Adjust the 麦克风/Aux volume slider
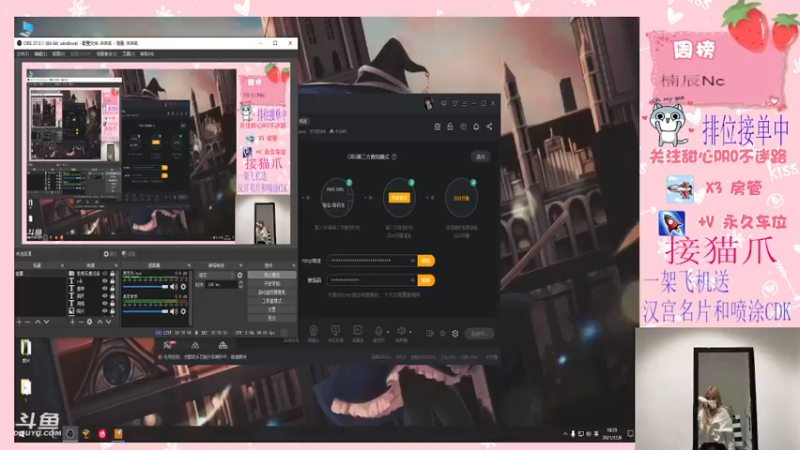Image resolution: width=800 pixels, height=450 pixels. (145, 287)
